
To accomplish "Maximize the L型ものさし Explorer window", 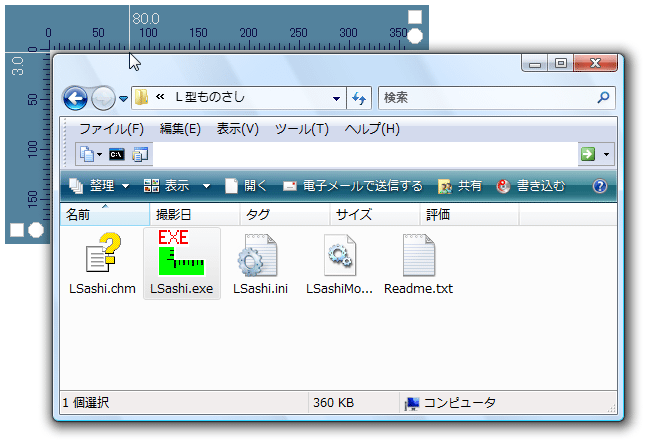I will (x=560, y=63).
